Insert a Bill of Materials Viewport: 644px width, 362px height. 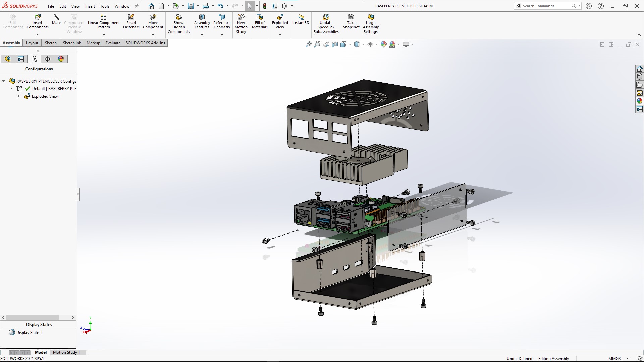click(260, 22)
